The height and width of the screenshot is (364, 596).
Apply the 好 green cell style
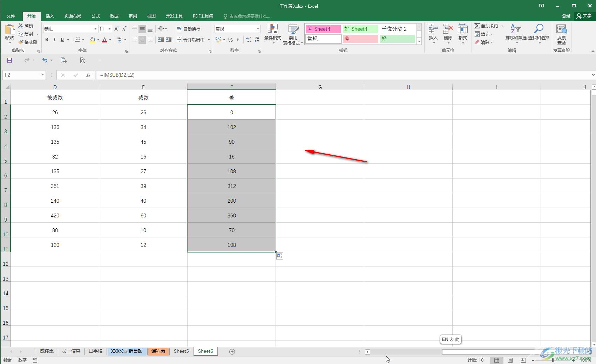(398, 39)
